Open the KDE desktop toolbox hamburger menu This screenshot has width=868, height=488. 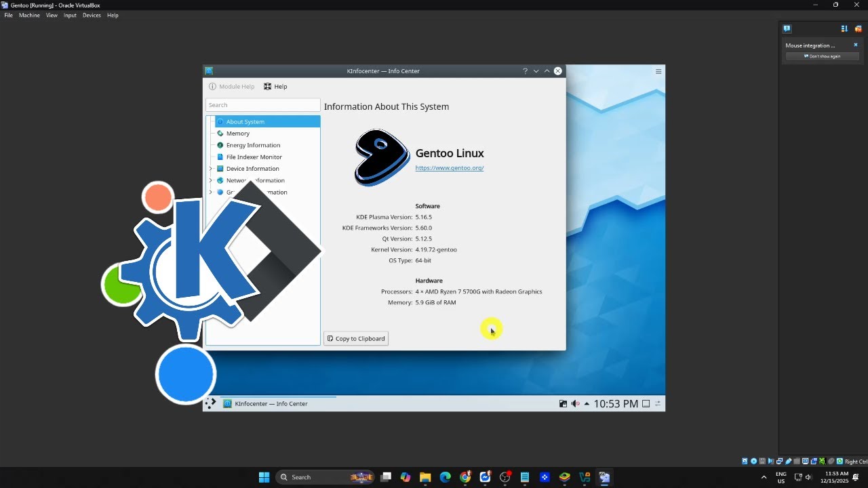(x=658, y=71)
